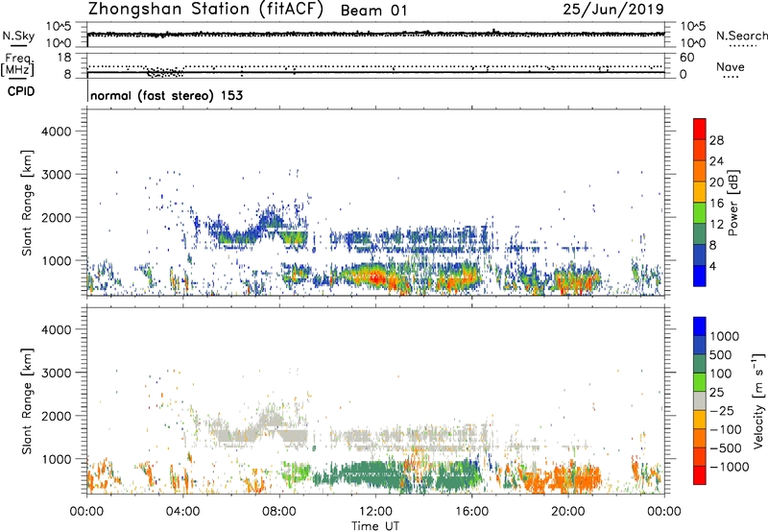
Task: Select the 16 label on power colorbar
Action: pos(716,204)
